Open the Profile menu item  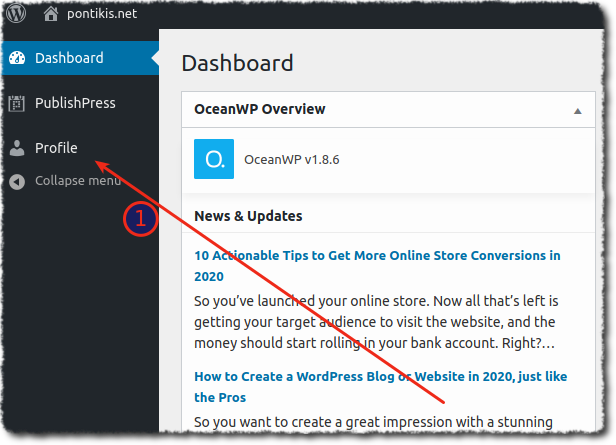tap(56, 148)
